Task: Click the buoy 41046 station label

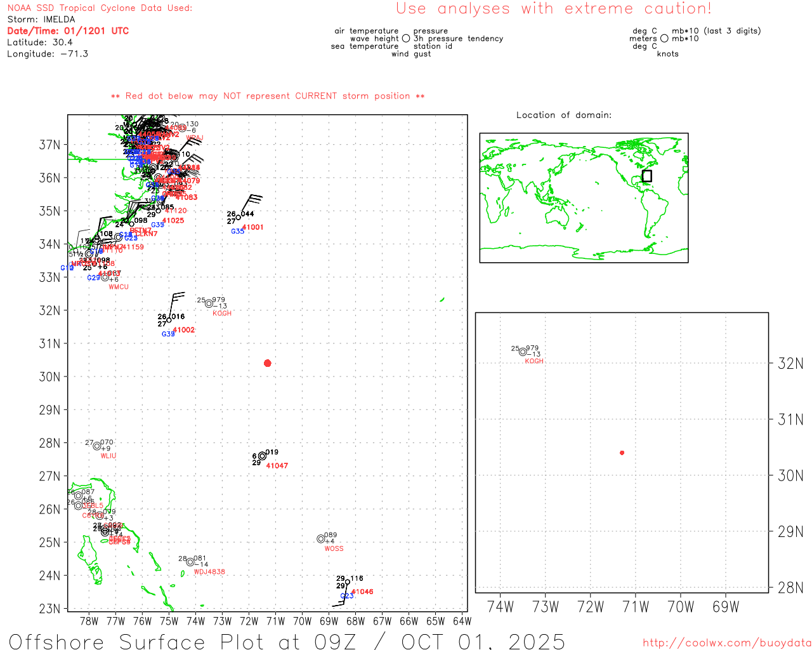Action: point(362,592)
